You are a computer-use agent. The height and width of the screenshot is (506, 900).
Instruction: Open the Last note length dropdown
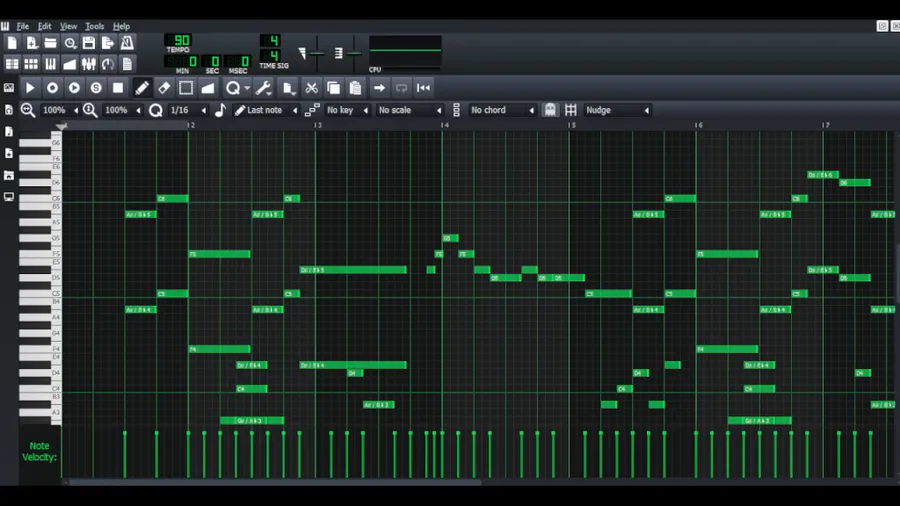pos(266,110)
